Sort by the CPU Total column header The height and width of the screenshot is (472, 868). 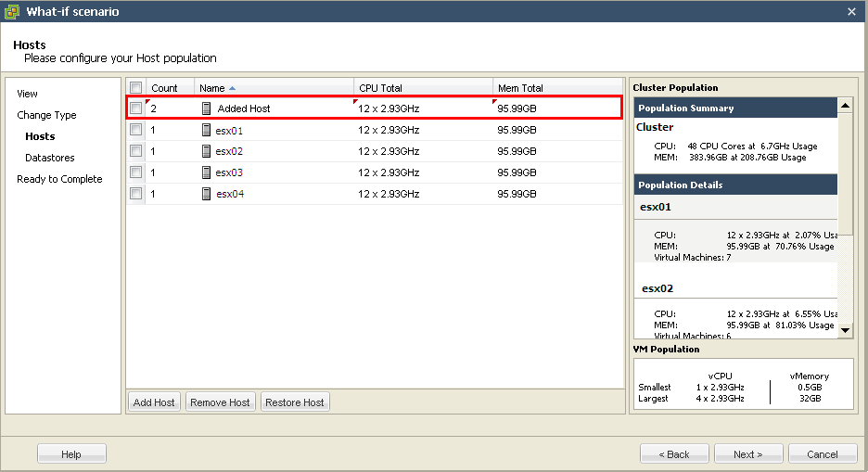click(424, 88)
